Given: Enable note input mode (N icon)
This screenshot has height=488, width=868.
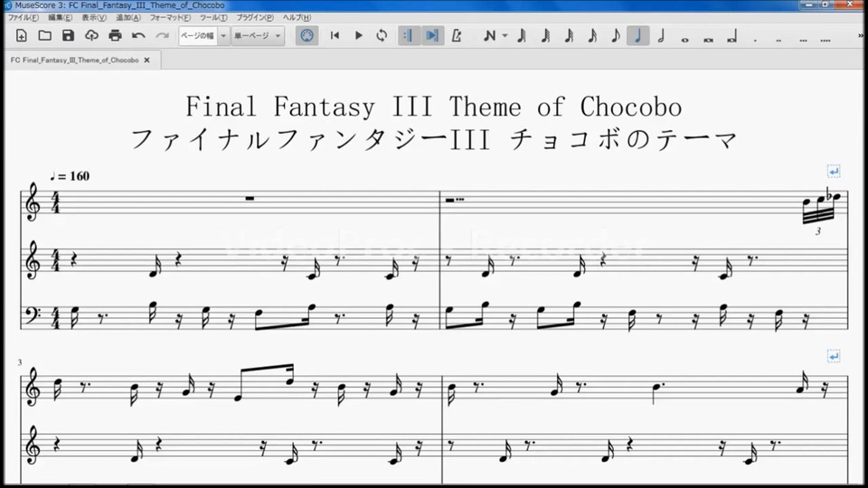Looking at the screenshot, I should pyautogui.click(x=489, y=36).
